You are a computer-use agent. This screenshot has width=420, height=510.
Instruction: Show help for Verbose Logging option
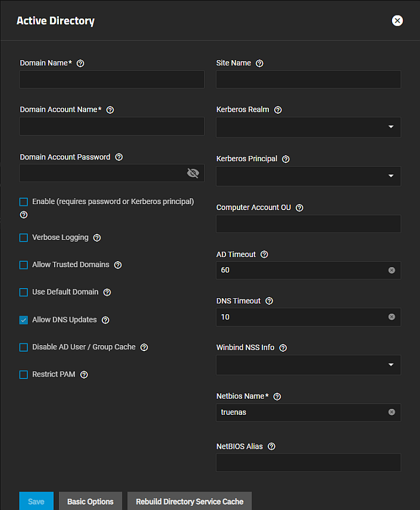97,237
